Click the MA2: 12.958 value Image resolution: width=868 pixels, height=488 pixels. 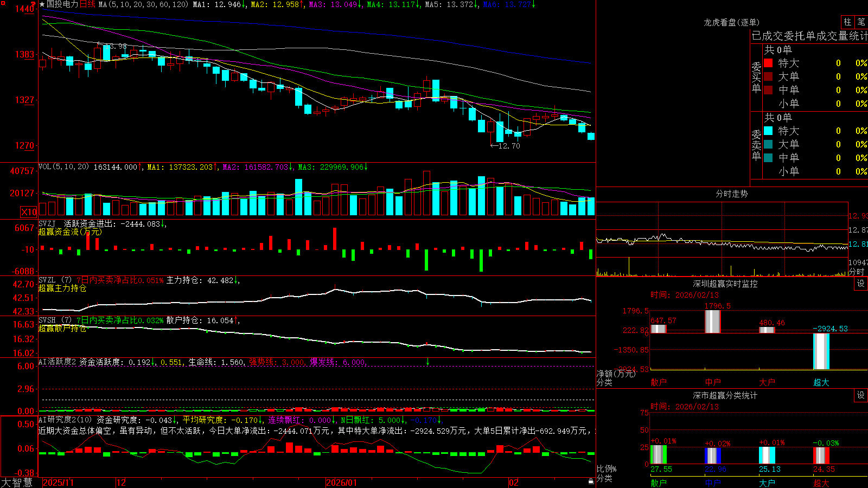(x=275, y=4)
